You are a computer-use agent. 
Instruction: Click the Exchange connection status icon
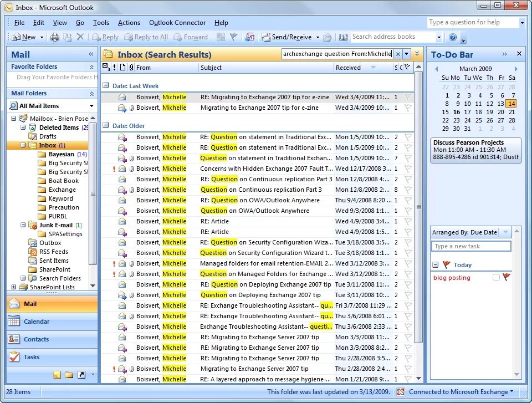point(400,392)
